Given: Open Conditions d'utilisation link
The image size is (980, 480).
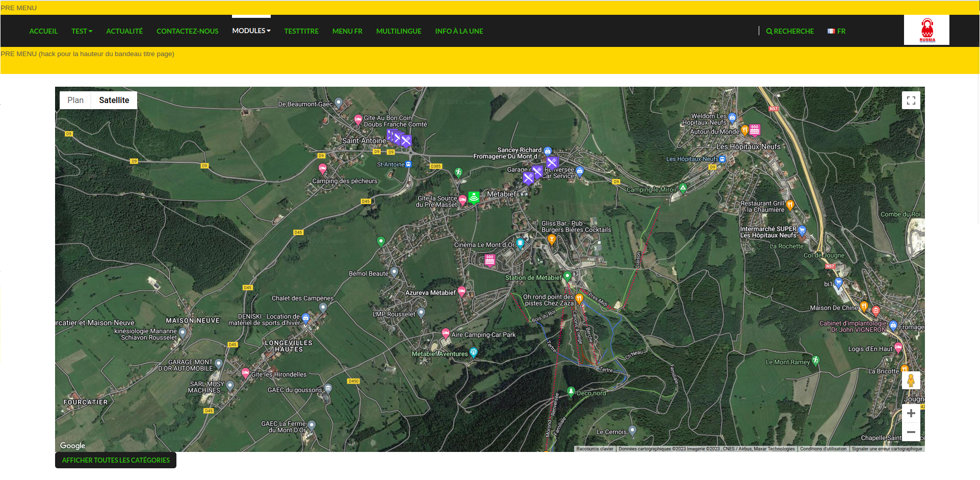Looking at the screenshot, I should coord(823,449).
